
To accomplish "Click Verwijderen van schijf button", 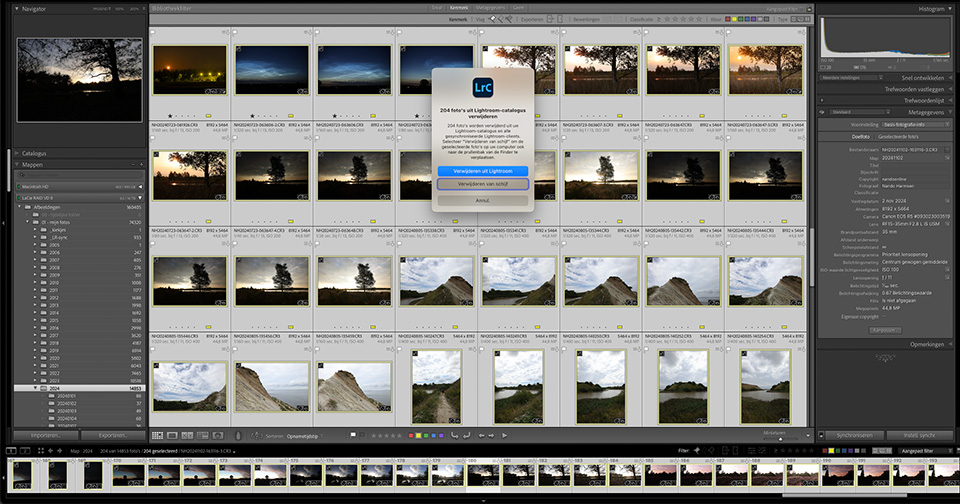I will (x=482, y=184).
